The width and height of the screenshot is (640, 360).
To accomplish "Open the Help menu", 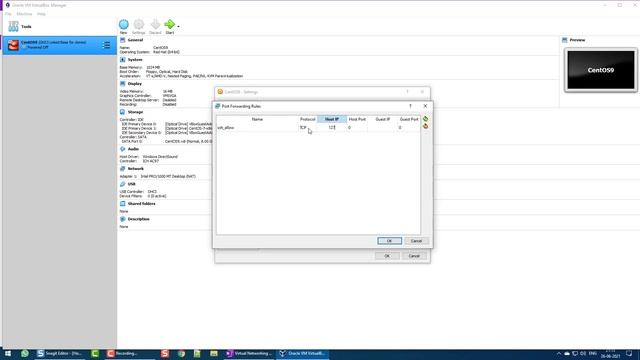I will pyautogui.click(x=41, y=14).
